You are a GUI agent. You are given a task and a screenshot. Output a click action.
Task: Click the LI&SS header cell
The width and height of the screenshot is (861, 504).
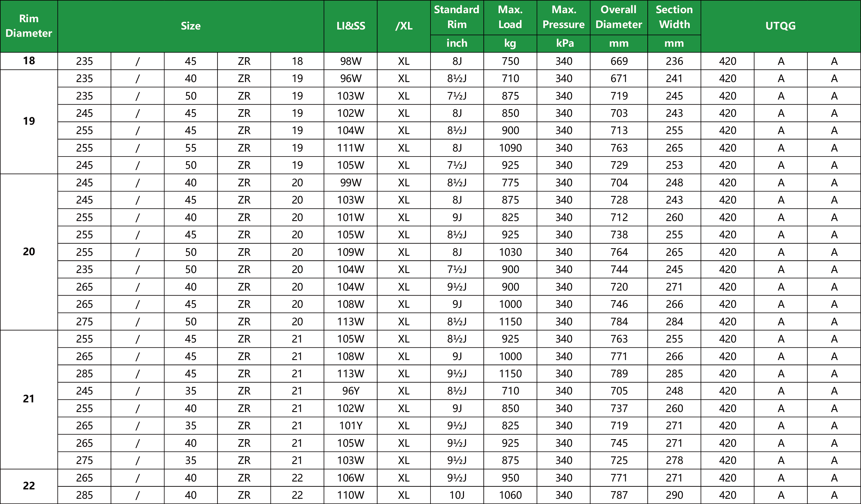[x=350, y=26]
